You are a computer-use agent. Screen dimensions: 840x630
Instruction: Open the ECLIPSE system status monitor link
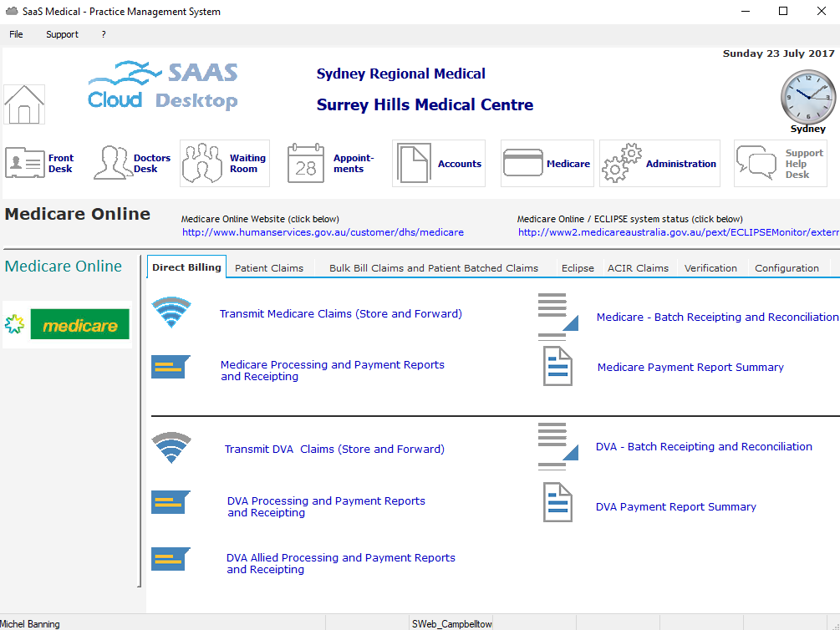pos(679,232)
